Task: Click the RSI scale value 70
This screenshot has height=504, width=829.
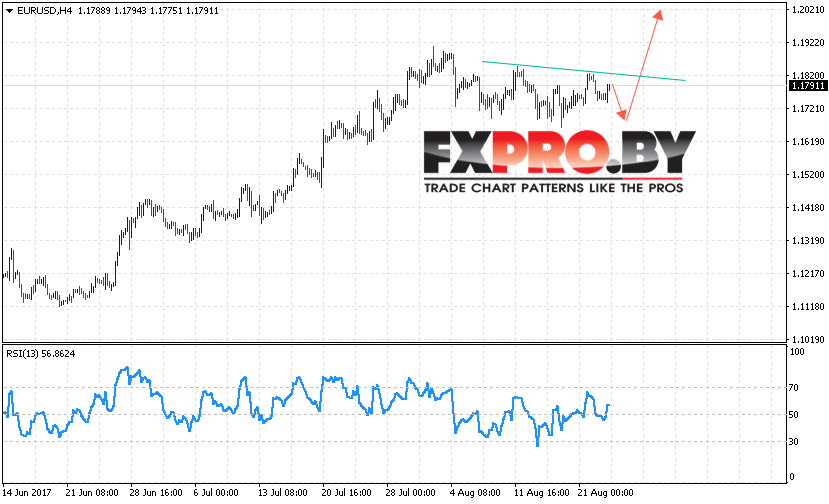Action: (794, 388)
